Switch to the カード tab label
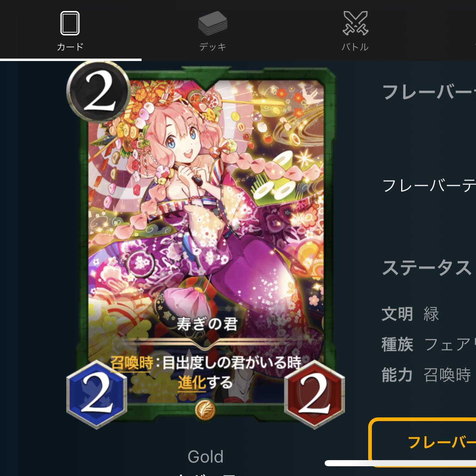The image size is (476, 476). [70, 47]
